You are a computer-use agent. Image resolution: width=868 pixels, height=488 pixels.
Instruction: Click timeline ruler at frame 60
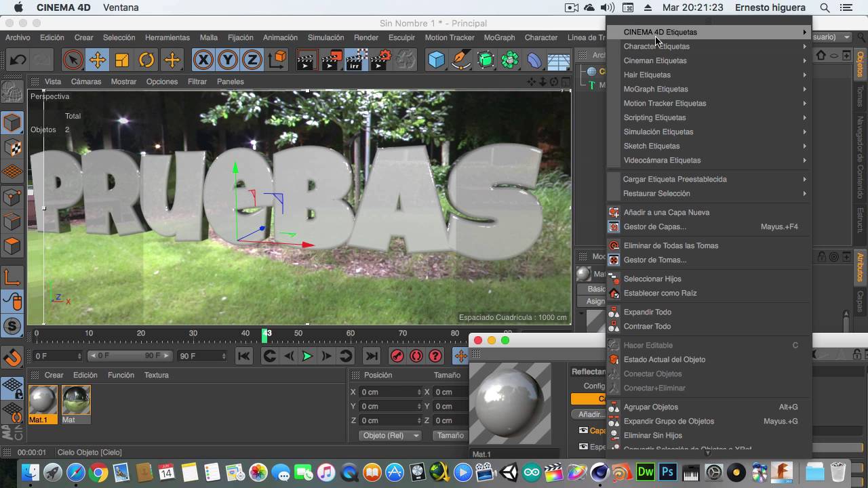(x=350, y=333)
